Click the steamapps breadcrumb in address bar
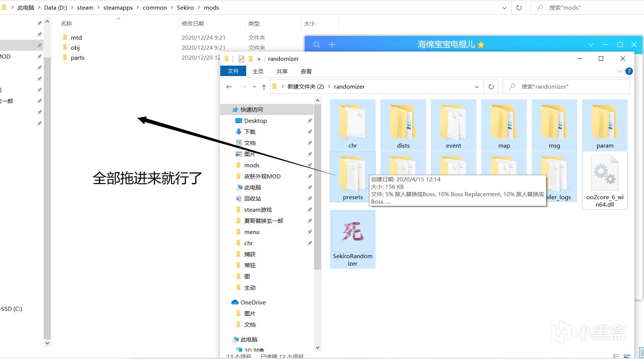This screenshot has width=644, height=359. (118, 7)
